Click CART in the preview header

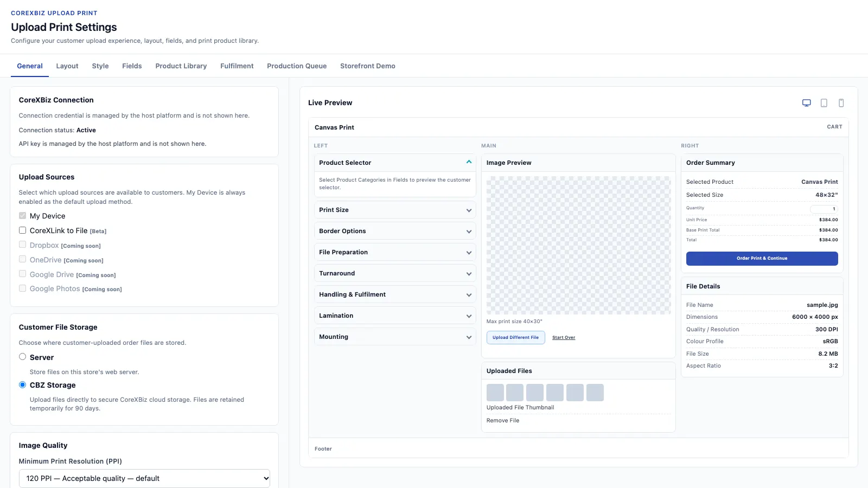click(x=835, y=127)
